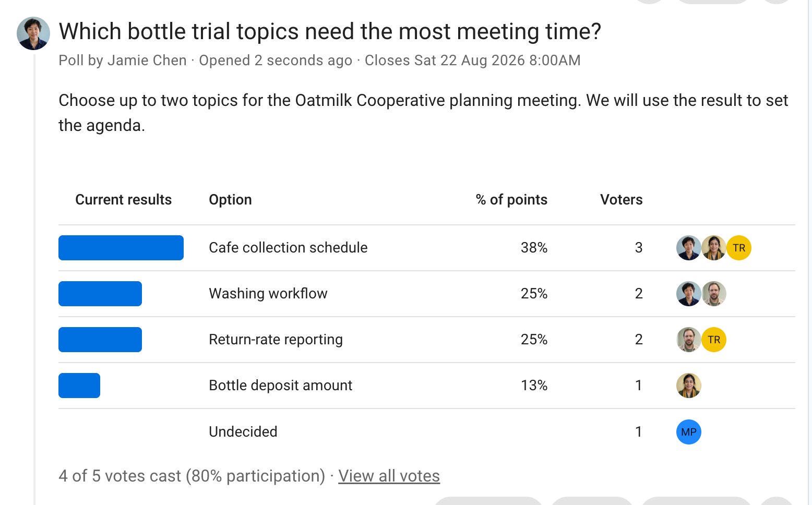Click TR avatar in Return-rate reporting row
Screen dimensions: 812x505
(714, 340)
